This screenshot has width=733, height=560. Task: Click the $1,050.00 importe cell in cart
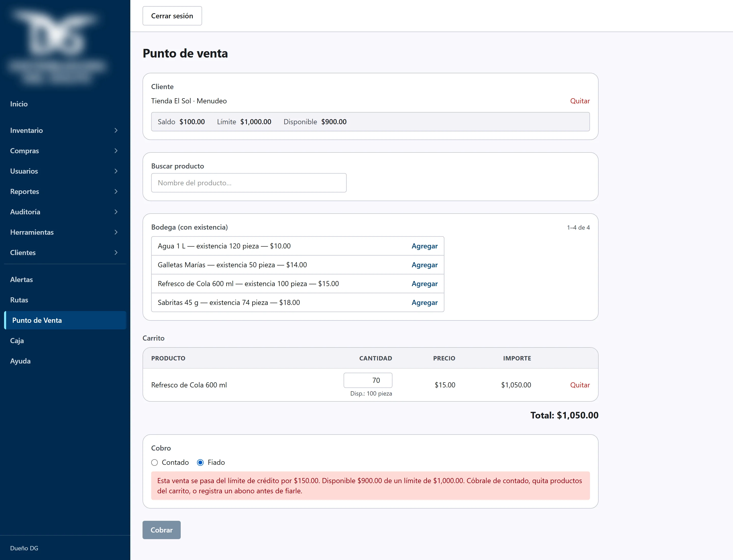(516, 385)
